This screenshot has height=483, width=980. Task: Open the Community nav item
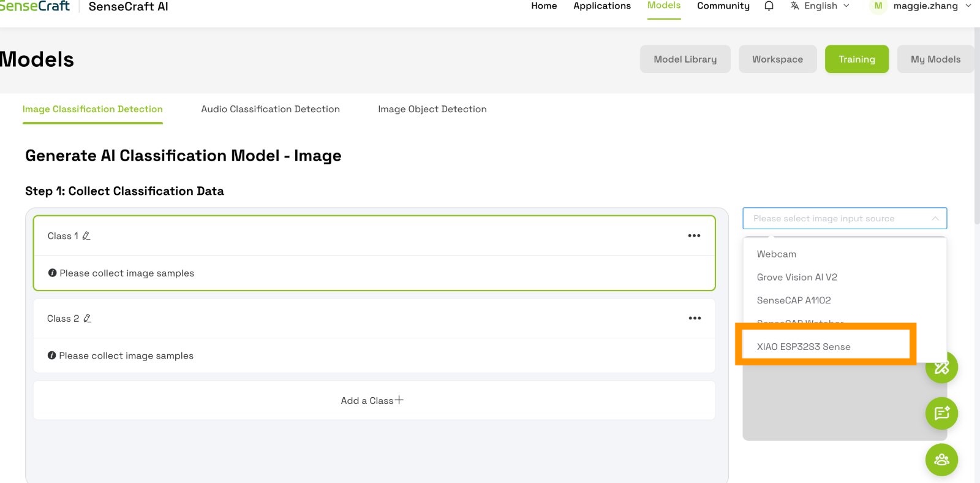click(x=723, y=6)
